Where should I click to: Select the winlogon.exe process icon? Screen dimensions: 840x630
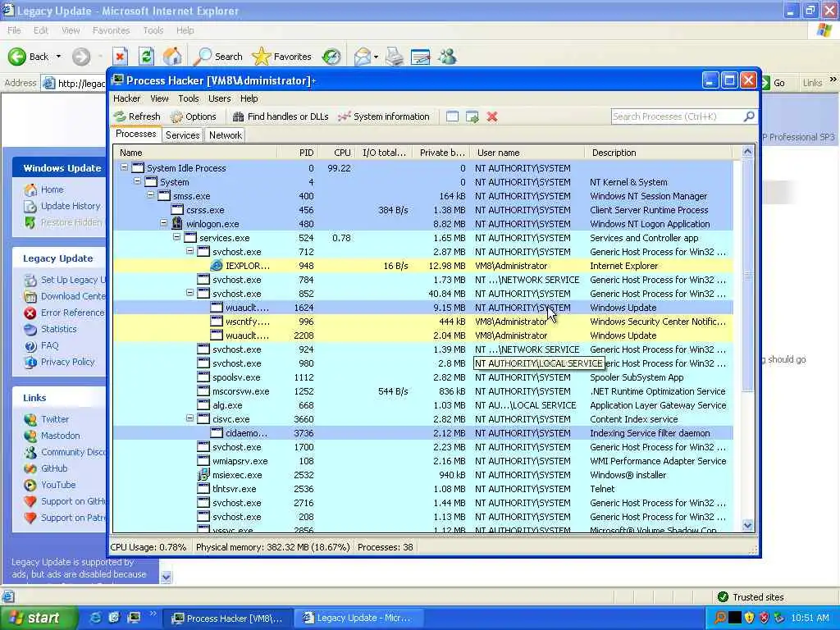coord(177,223)
